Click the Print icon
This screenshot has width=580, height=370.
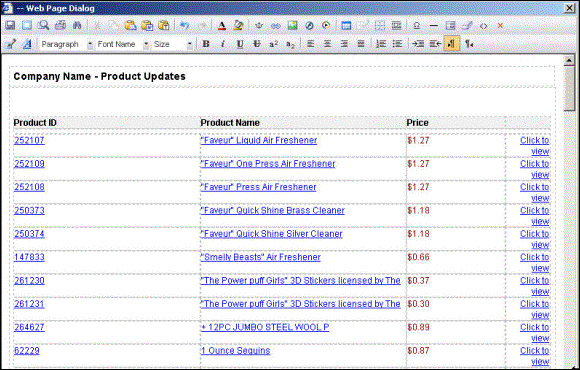click(x=60, y=26)
